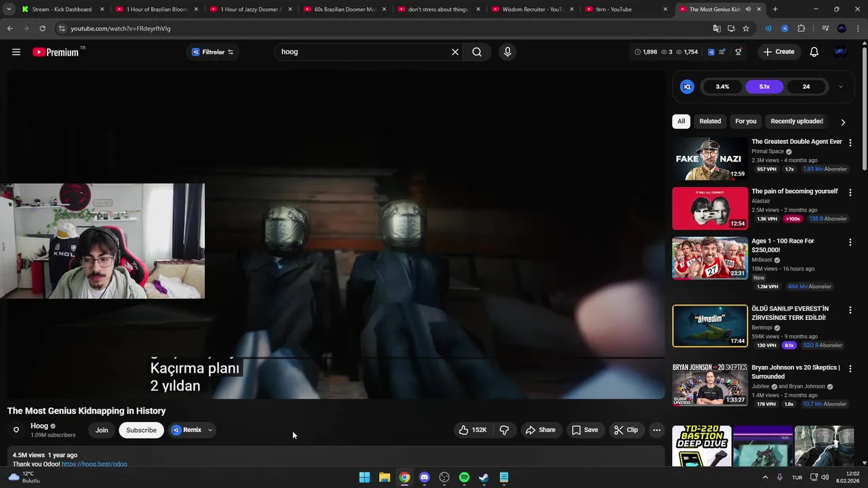Image resolution: width=868 pixels, height=488 pixels.
Task: Open Chrome three-dot main menu
Action: pyautogui.click(x=858, y=28)
